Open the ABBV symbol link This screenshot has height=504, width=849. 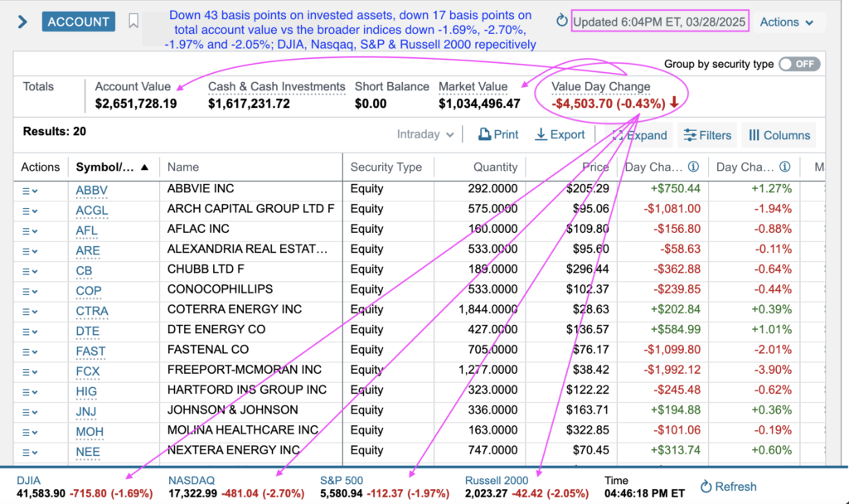point(91,190)
